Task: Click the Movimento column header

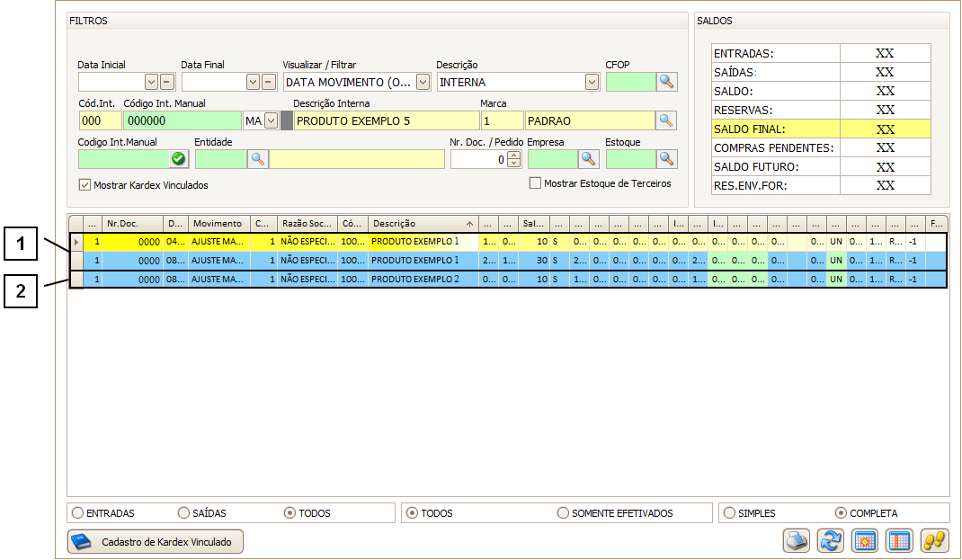Action: (218, 223)
